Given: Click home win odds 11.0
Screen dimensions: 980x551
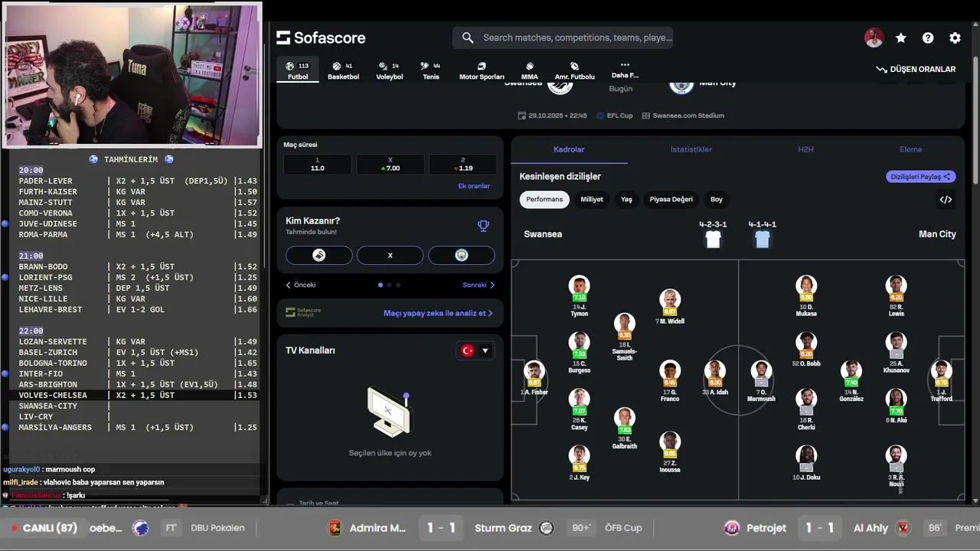Looking at the screenshot, I should [x=318, y=164].
